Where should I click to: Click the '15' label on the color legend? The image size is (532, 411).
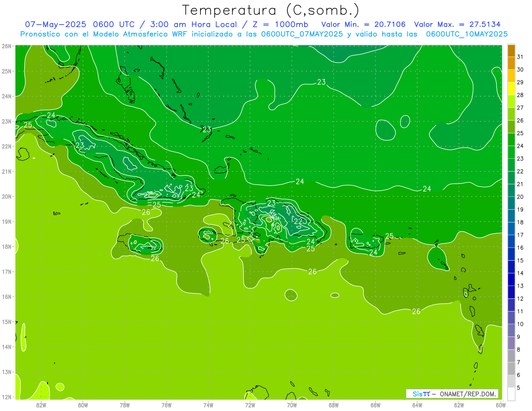pyautogui.click(x=520, y=260)
